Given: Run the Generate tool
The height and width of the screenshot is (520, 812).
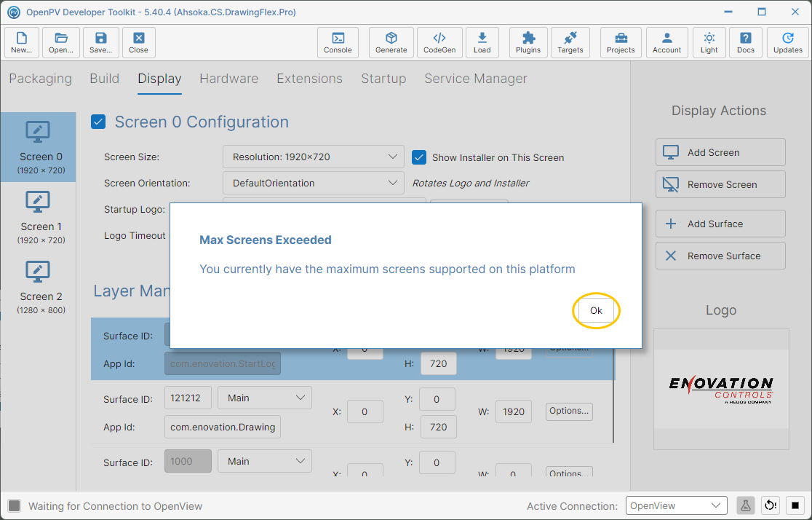Looking at the screenshot, I should [391, 42].
